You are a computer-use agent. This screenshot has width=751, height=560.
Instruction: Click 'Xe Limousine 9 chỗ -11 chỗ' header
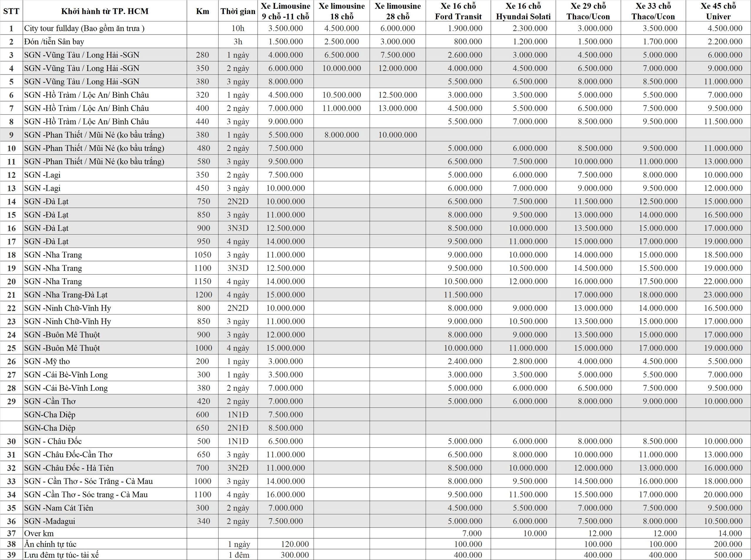tap(285, 11)
